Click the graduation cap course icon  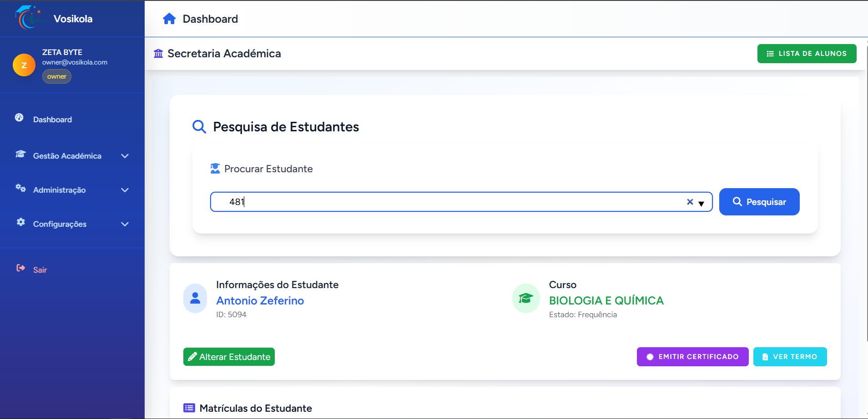(526, 298)
